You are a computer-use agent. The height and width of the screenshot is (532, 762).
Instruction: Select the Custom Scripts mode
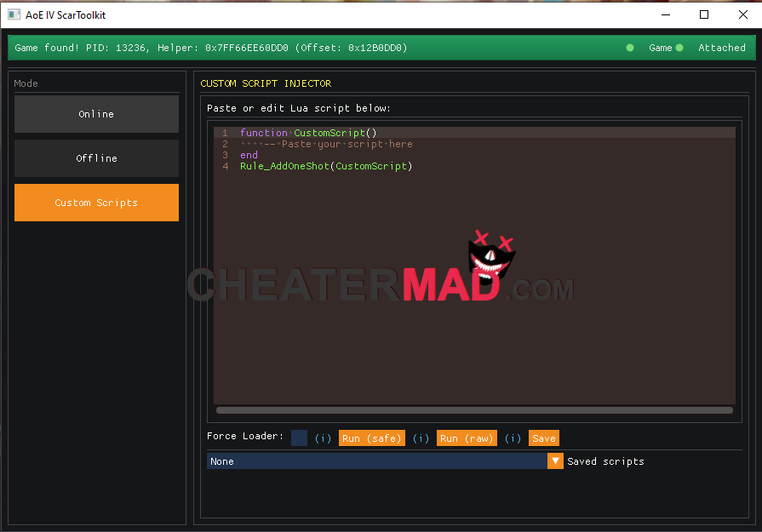click(97, 203)
